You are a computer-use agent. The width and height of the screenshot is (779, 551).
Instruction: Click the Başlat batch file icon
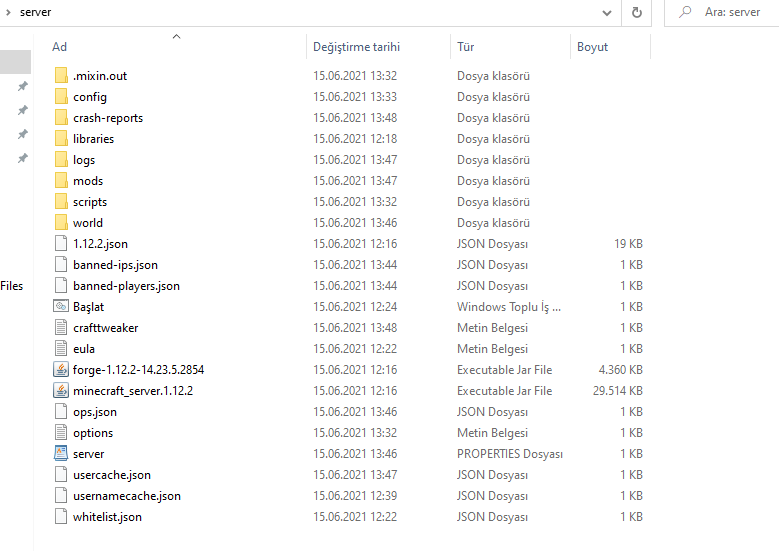61,307
